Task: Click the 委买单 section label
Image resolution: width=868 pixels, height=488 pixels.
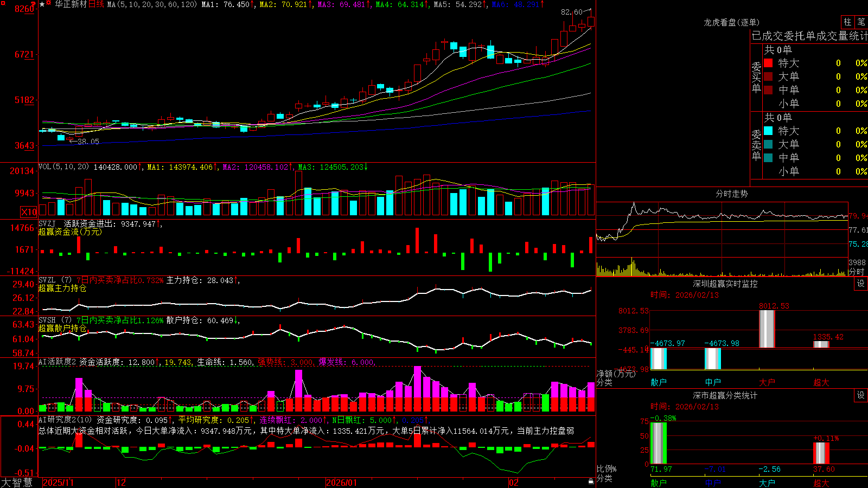Action: [756, 77]
